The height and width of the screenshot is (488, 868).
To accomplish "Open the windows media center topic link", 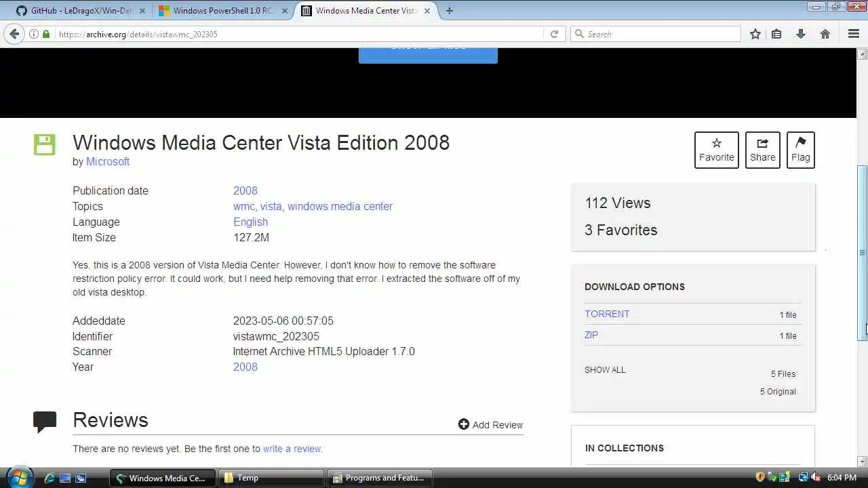I will click(x=340, y=206).
